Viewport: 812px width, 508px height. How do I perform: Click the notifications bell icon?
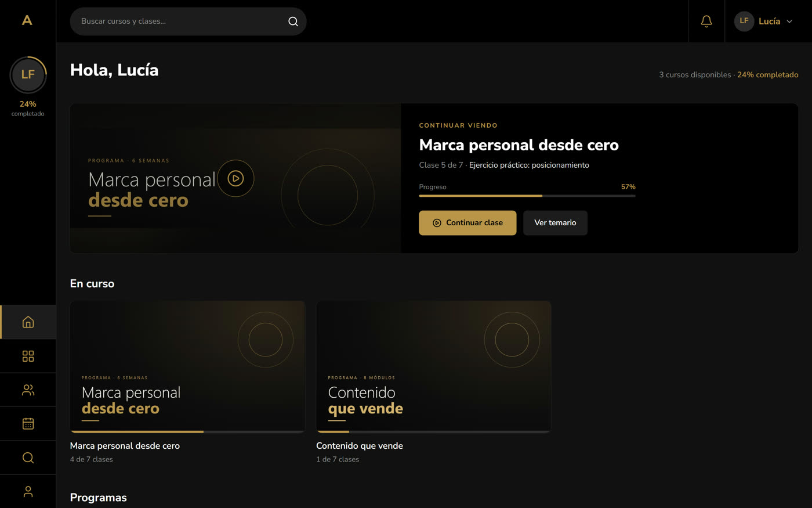pos(706,21)
